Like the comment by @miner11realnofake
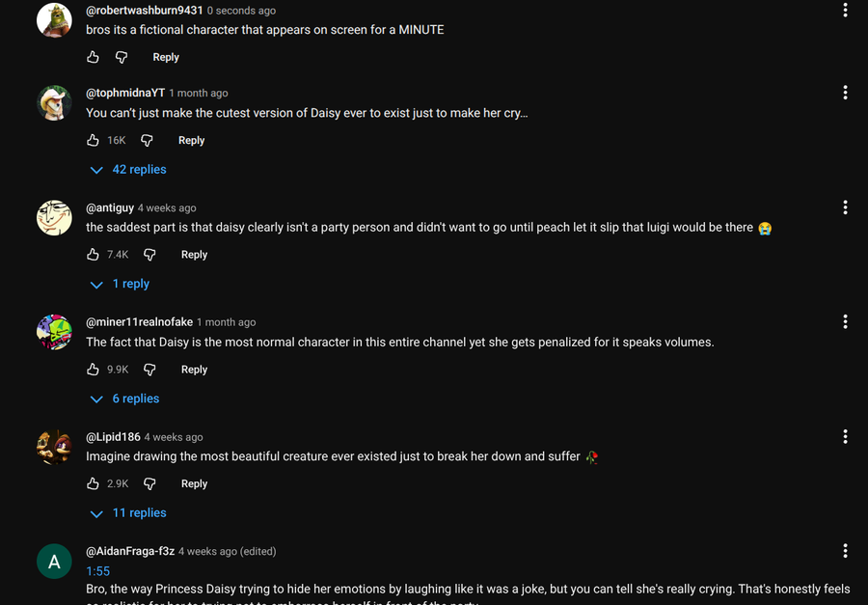 pos(94,370)
